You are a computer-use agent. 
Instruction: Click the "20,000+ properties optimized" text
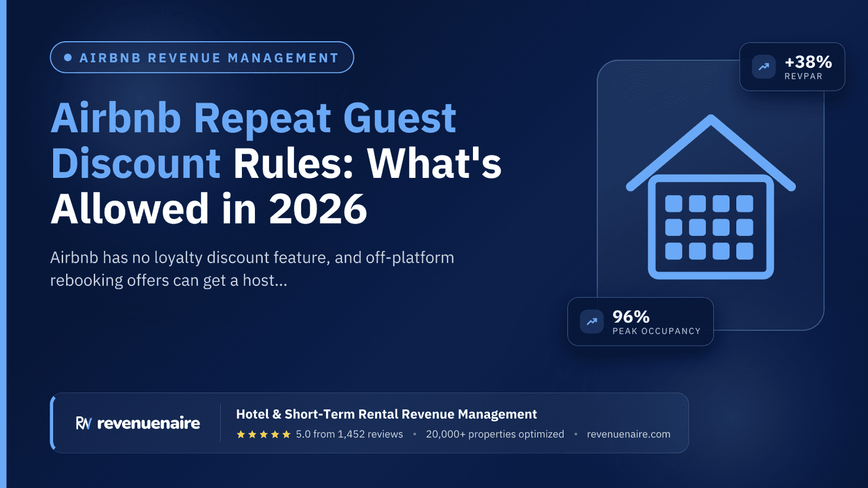(495, 434)
